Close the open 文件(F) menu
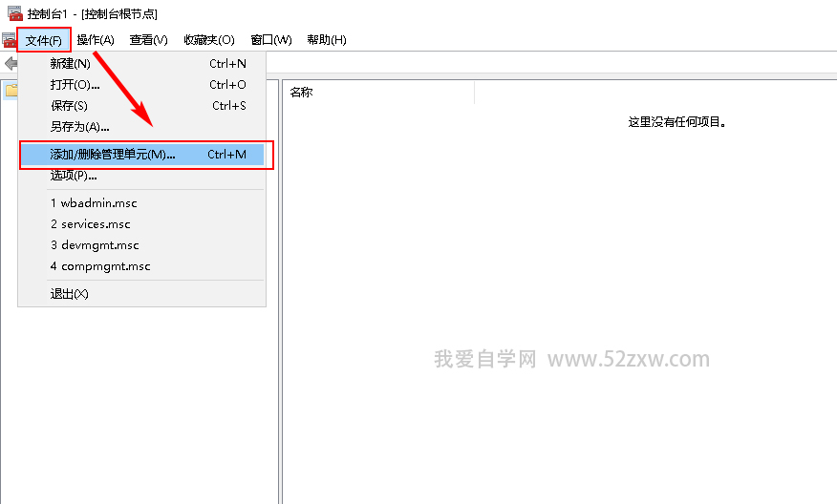Viewport: 837px width, 504px height. point(44,40)
